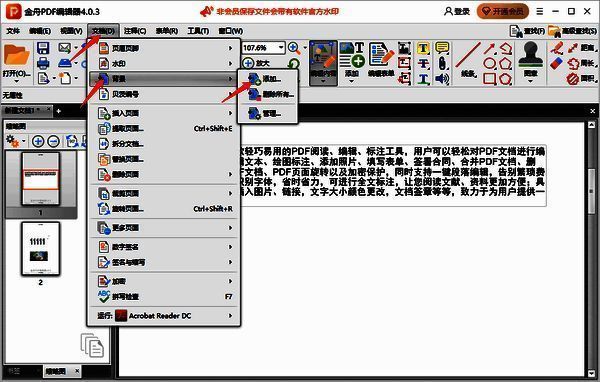Select the Line drawing tool
The width and height of the screenshot is (600, 382).
click(468, 59)
